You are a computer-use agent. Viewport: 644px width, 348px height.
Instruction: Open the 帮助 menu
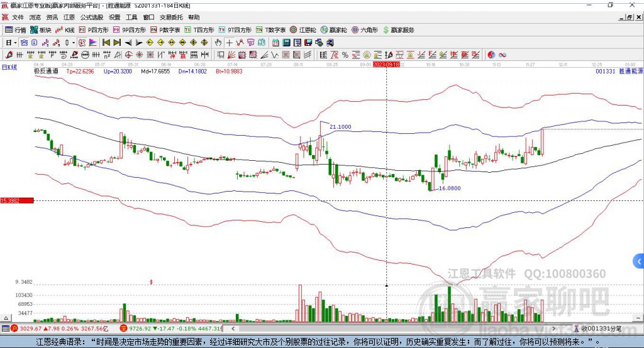[194, 17]
